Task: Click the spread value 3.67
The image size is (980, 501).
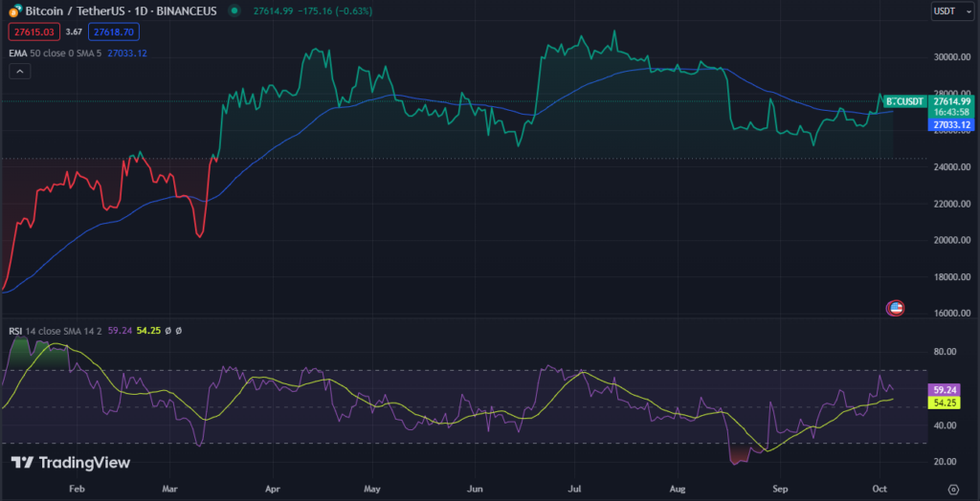Action: 74,32
